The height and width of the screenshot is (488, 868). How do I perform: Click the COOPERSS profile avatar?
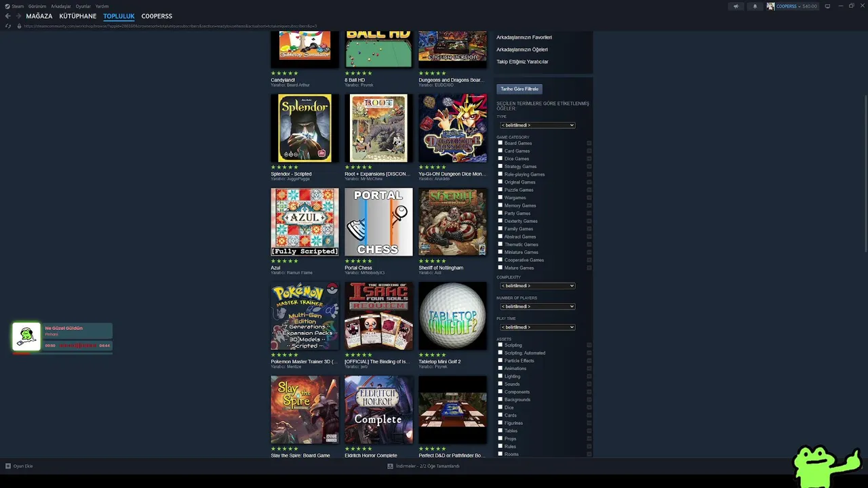coord(770,6)
